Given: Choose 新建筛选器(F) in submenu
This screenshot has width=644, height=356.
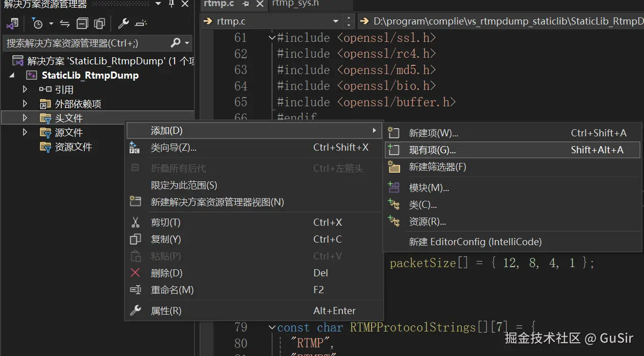Looking at the screenshot, I should coord(513,167).
